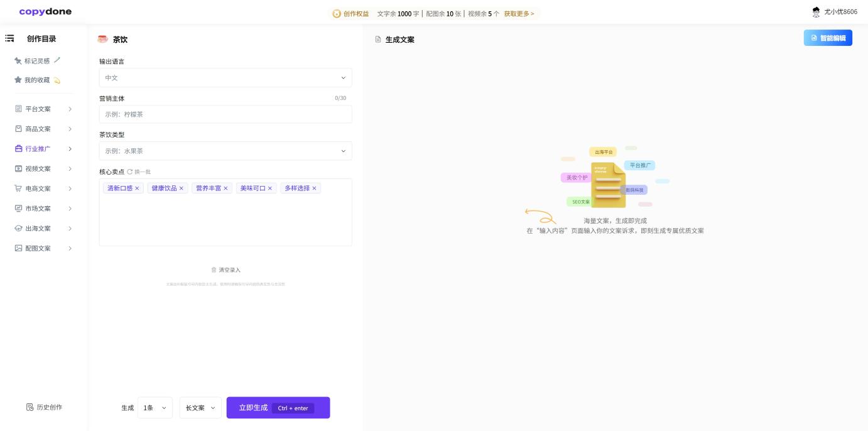Expand the 商品文案 chevron

[70, 129]
